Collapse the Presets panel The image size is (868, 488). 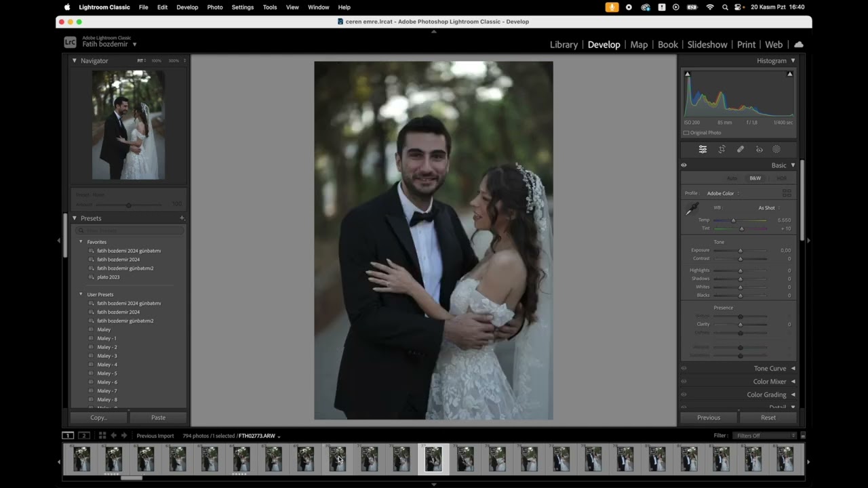pyautogui.click(x=75, y=218)
